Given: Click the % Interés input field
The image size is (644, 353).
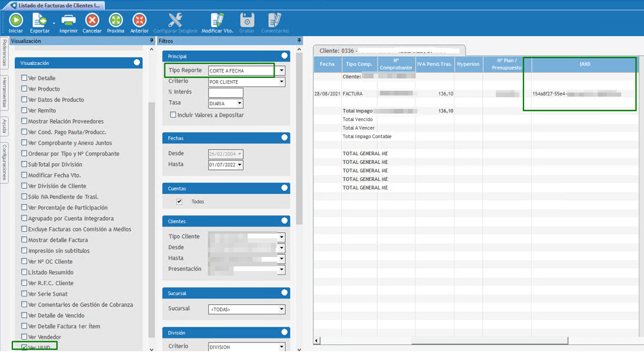Looking at the screenshot, I should point(225,92).
